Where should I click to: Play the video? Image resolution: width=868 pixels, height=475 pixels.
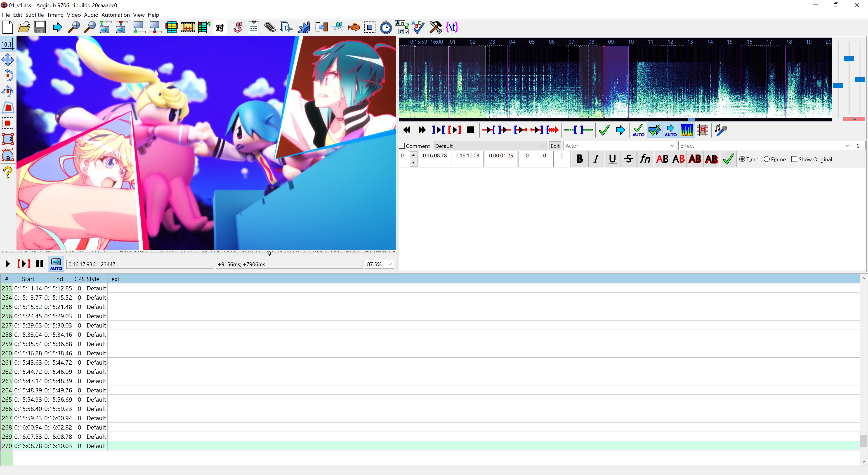[7, 264]
